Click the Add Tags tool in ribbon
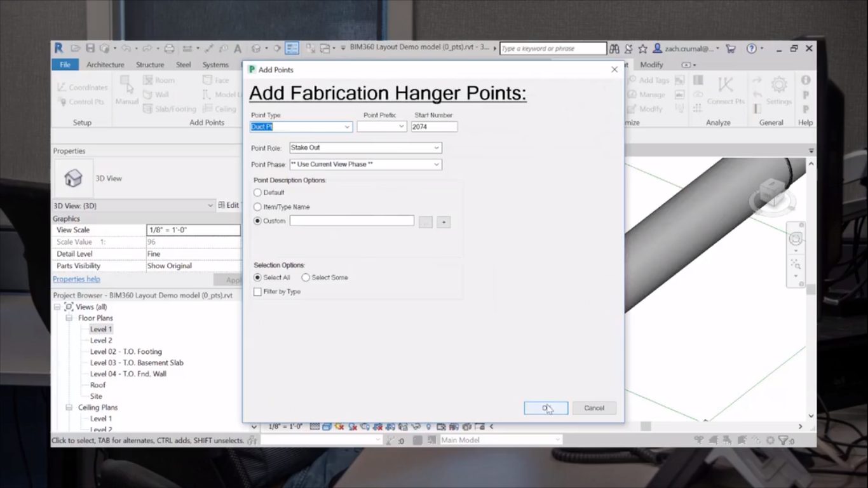This screenshot has width=868, height=488. pos(648,80)
